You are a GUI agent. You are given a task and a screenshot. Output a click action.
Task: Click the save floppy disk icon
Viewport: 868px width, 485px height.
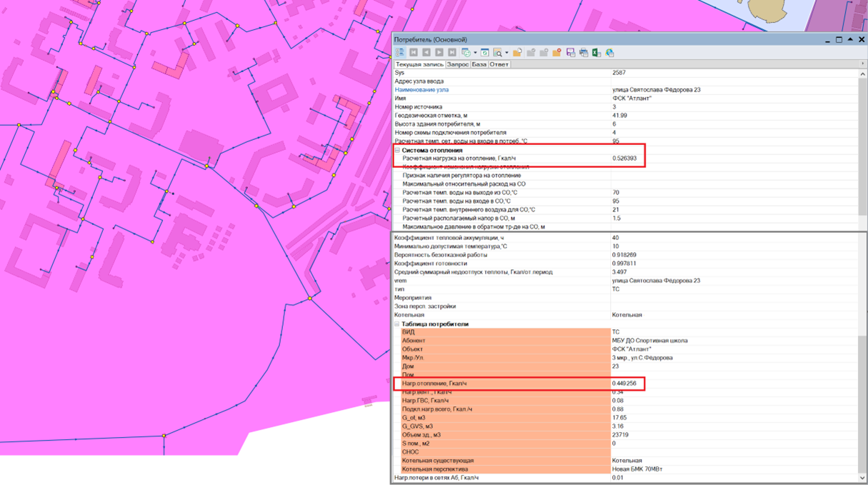(570, 53)
